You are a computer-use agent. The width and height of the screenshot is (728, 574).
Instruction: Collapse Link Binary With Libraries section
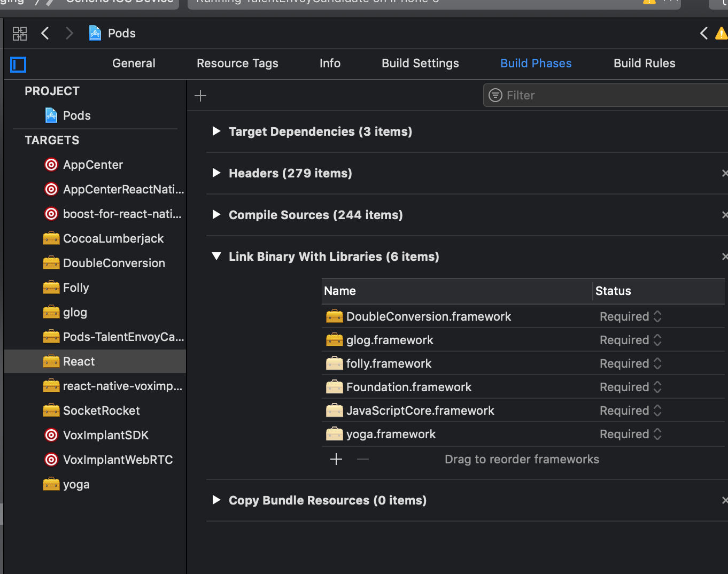click(x=216, y=257)
